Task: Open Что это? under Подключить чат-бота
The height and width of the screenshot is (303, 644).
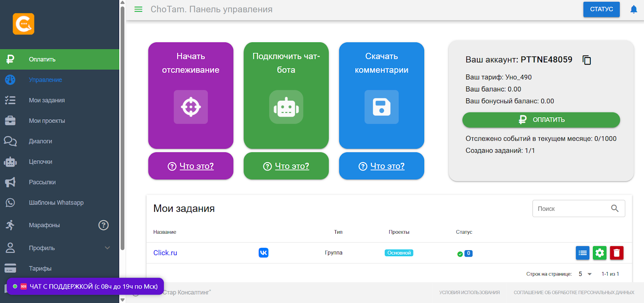Action: point(286,166)
